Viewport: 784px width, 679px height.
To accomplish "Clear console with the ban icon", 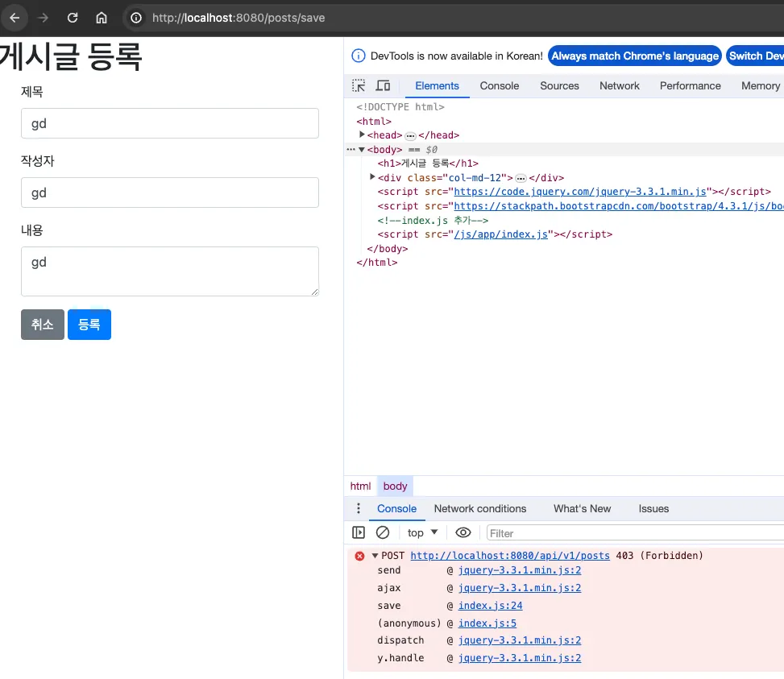I will pos(383,532).
